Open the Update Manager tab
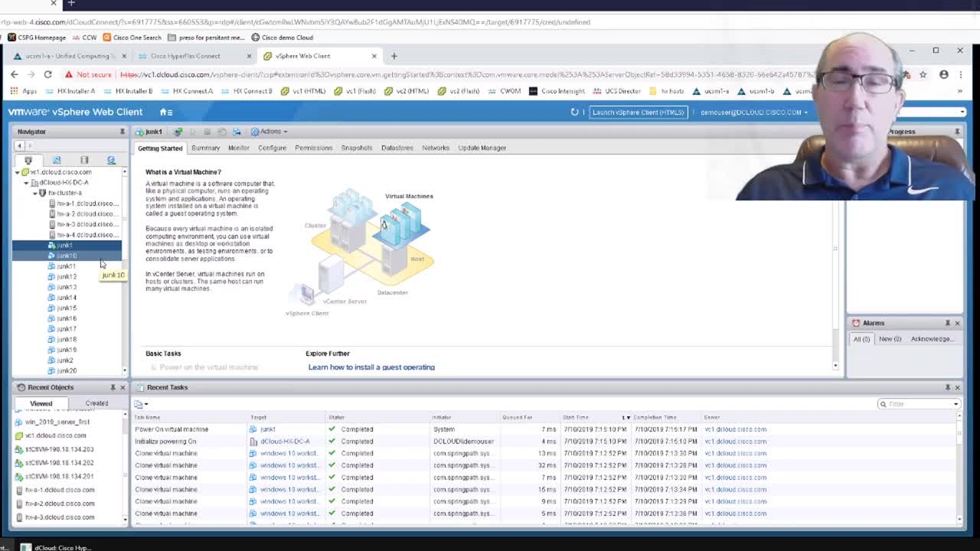 [x=482, y=148]
